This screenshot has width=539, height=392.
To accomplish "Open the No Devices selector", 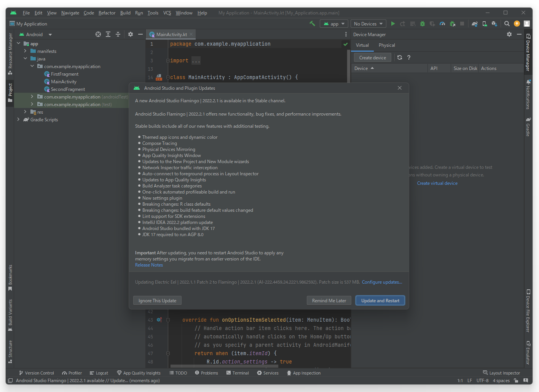I will [368, 23].
